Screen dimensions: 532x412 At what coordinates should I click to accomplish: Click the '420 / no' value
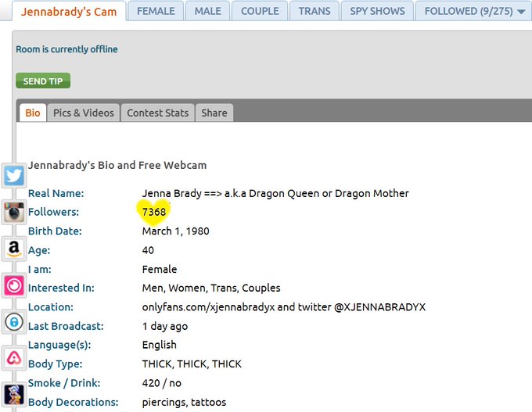162,383
